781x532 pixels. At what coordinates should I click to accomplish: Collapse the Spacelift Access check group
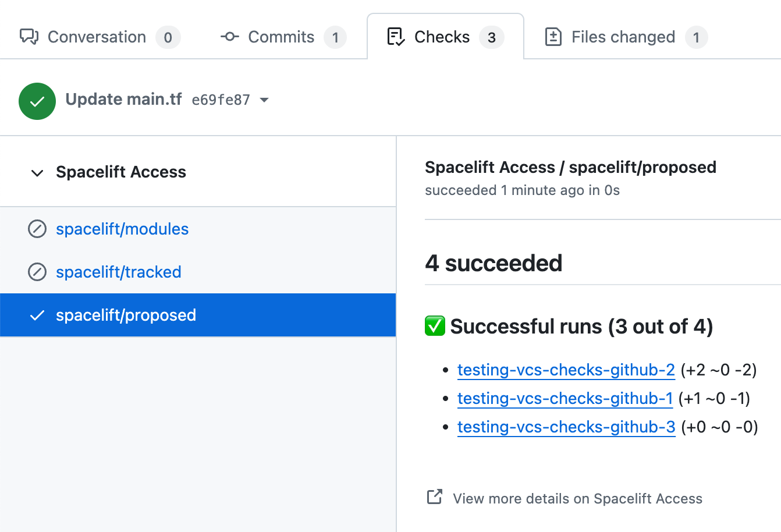point(37,173)
